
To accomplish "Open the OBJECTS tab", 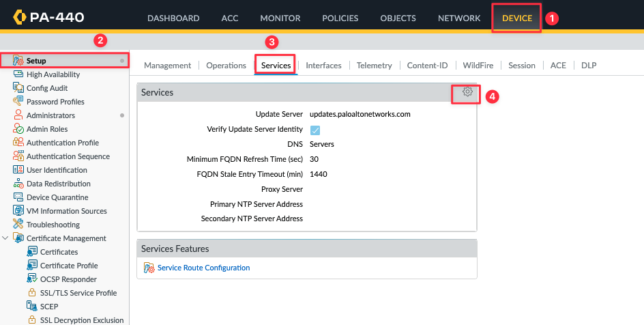I will [x=398, y=18].
